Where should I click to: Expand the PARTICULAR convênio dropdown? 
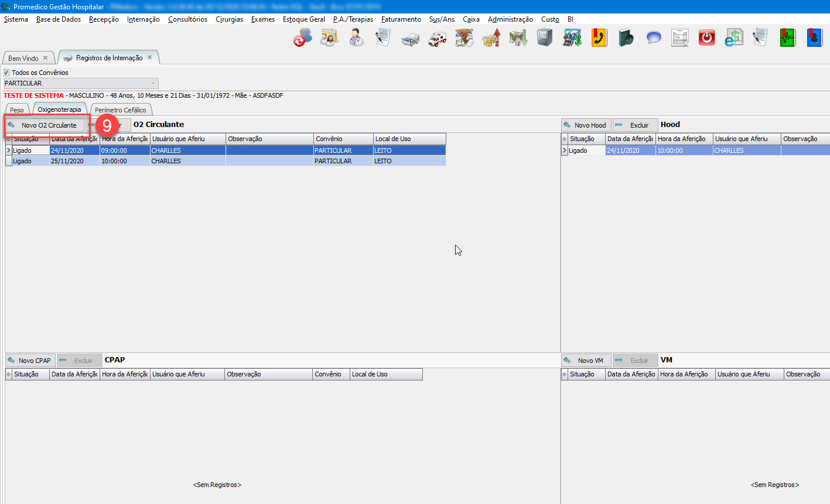[x=153, y=83]
